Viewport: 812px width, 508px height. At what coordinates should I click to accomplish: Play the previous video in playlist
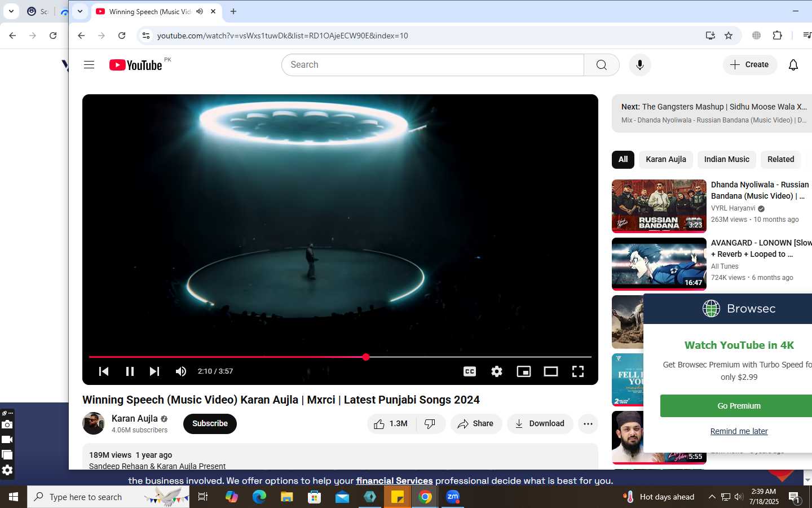tap(104, 371)
